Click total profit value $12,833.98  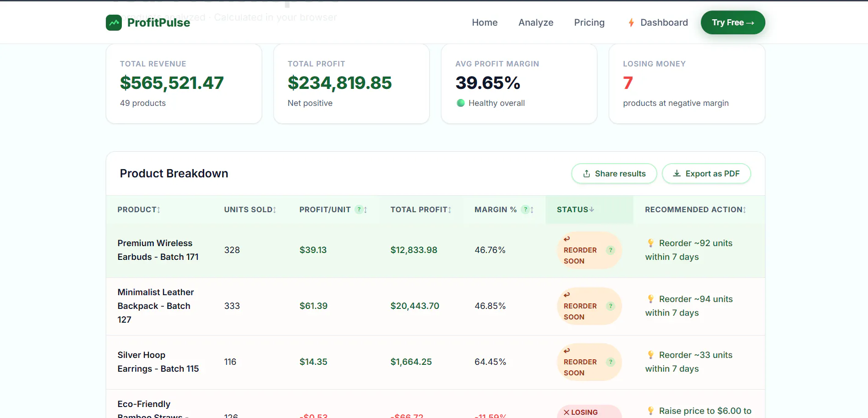click(414, 250)
